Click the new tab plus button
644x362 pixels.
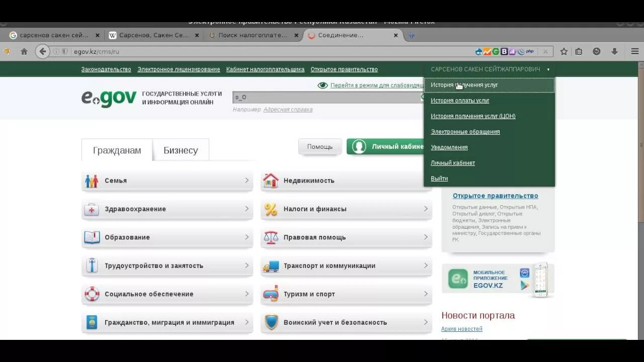tap(412, 35)
